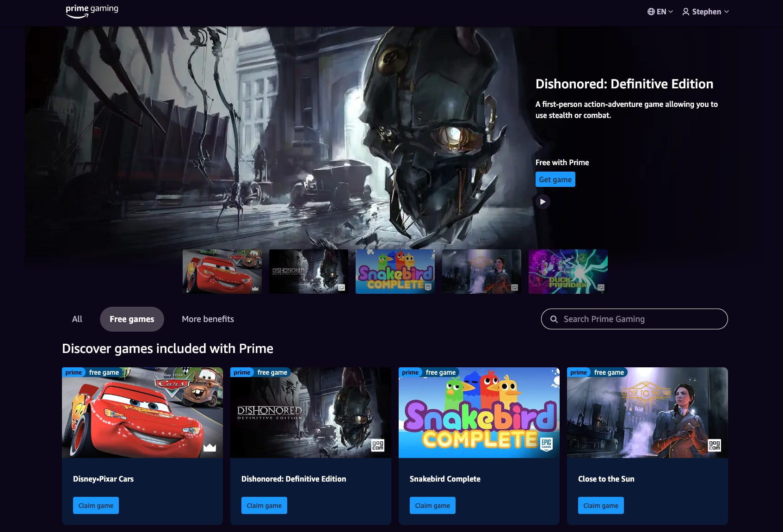The height and width of the screenshot is (532, 783).
Task: Open the Stephen account menu
Action: coord(706,12)
